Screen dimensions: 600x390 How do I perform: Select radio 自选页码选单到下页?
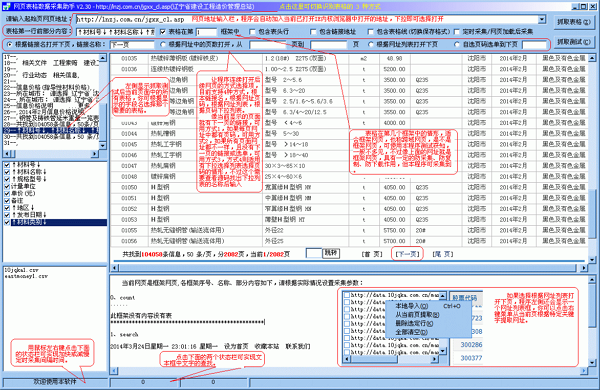point(457,45)
